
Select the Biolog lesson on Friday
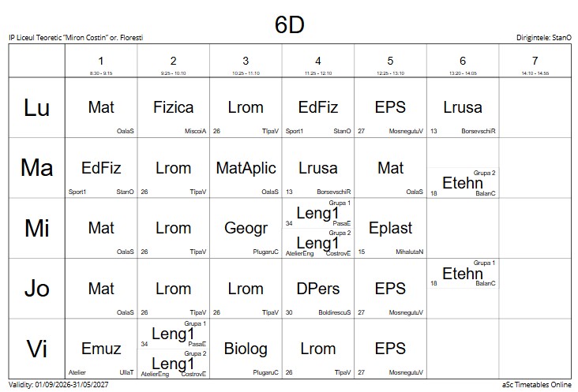click(246, 349)
